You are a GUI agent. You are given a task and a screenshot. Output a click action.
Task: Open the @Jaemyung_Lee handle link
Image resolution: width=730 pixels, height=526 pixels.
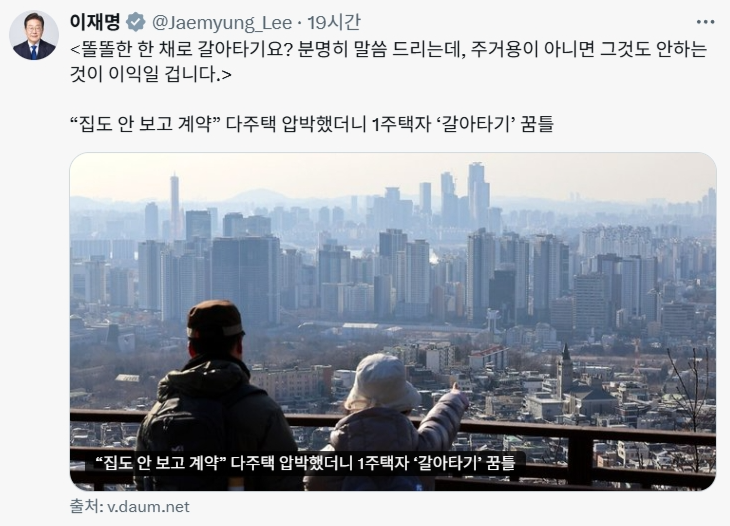pyautogui.click(x=222, y=23)
